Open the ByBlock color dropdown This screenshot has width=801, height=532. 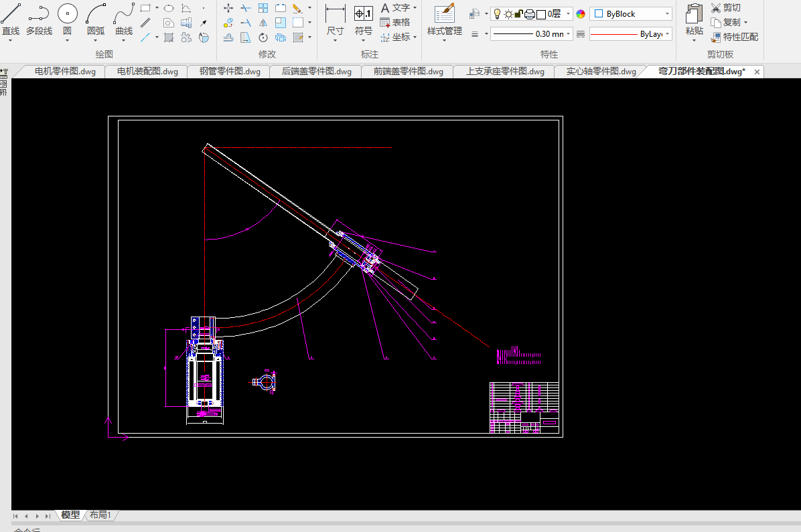coord(667,14)
